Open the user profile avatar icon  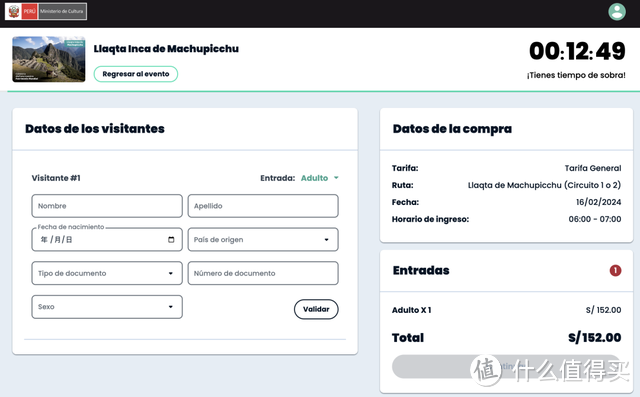click(x=617, y=11)
